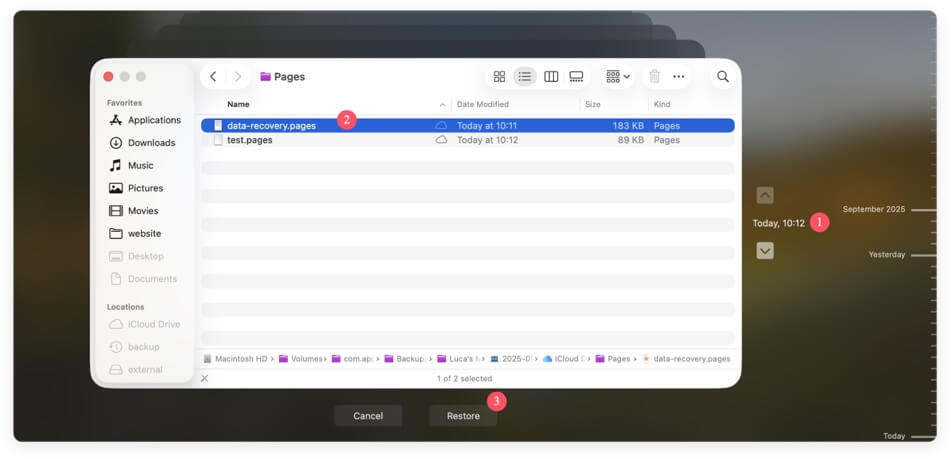Click the Today, 10:12 snapshot label
951x459 pixels.
coord(779,223)
